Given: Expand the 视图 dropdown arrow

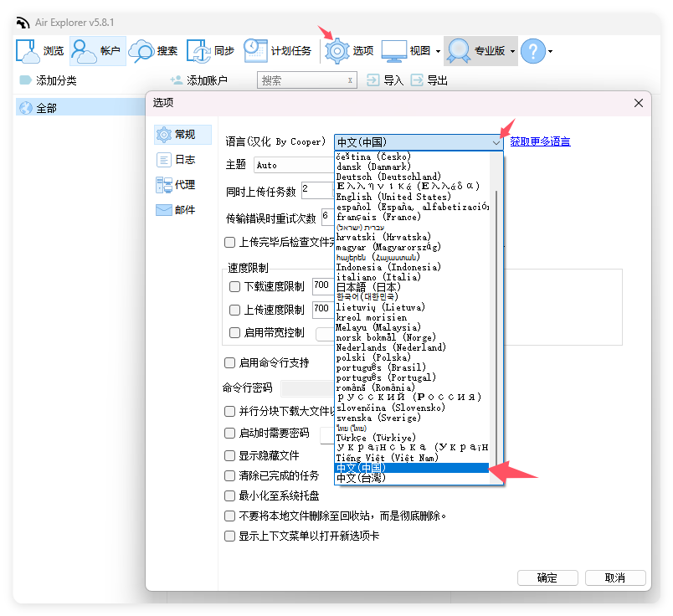Looking at the screenshot, I should tap(438, 51).
